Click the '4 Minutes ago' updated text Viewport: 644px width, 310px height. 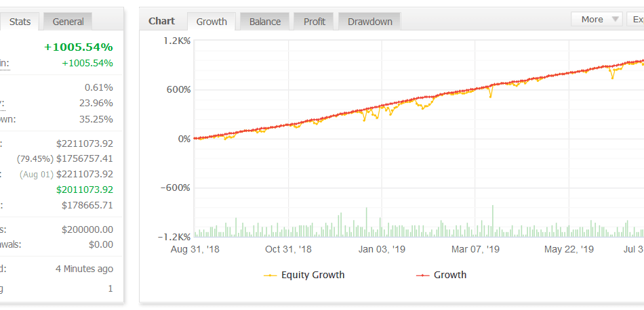[84, 269]
